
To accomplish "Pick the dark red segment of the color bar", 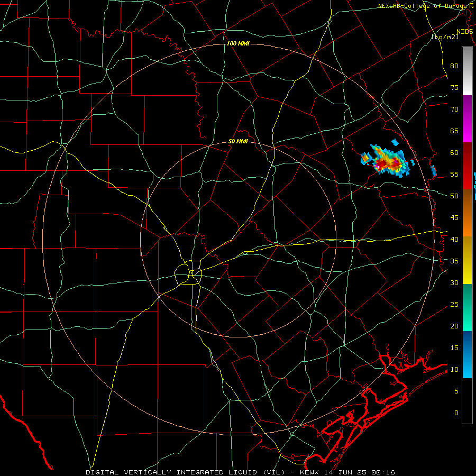I will pyautogui.click(x=467, y=166).
